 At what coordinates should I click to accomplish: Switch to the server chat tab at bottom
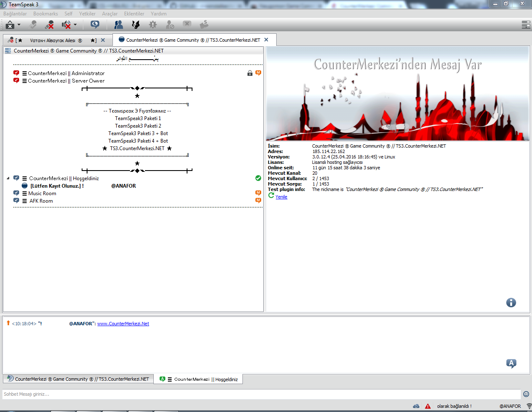click(x=78, y=379)
